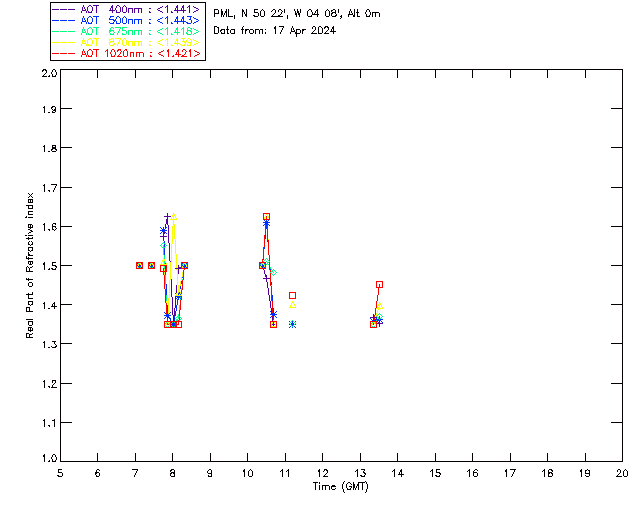The height and width of the screenshot is (512, 640).
Task: Click the y-axis tick label 2.0
Action: [49, 73]
